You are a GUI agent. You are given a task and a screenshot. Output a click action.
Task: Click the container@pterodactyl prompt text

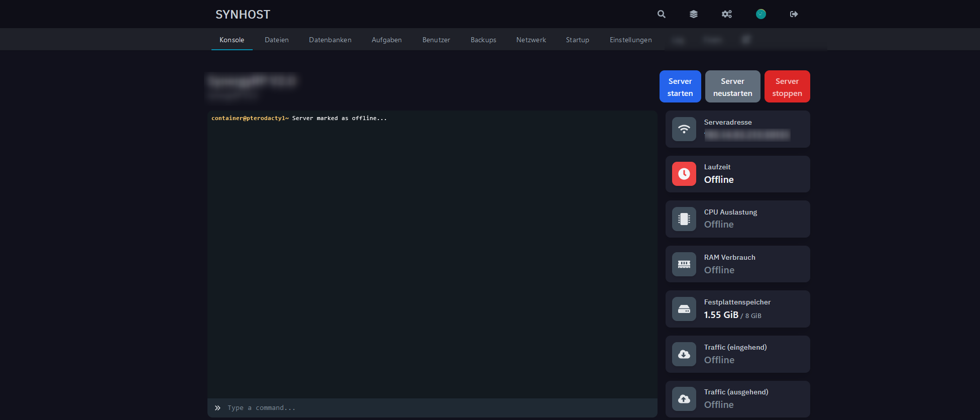pyautogui.click(x=250, y=119)
